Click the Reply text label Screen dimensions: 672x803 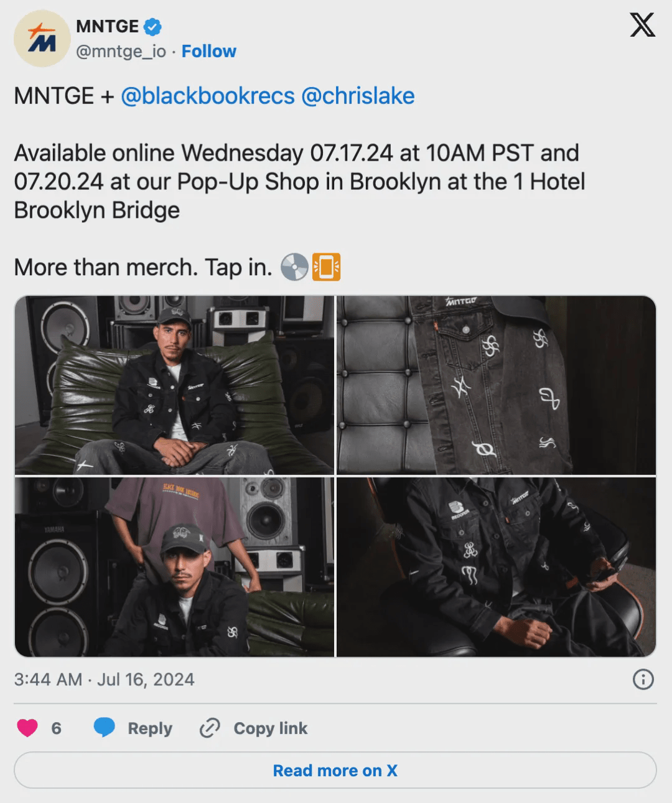point(150,728)
